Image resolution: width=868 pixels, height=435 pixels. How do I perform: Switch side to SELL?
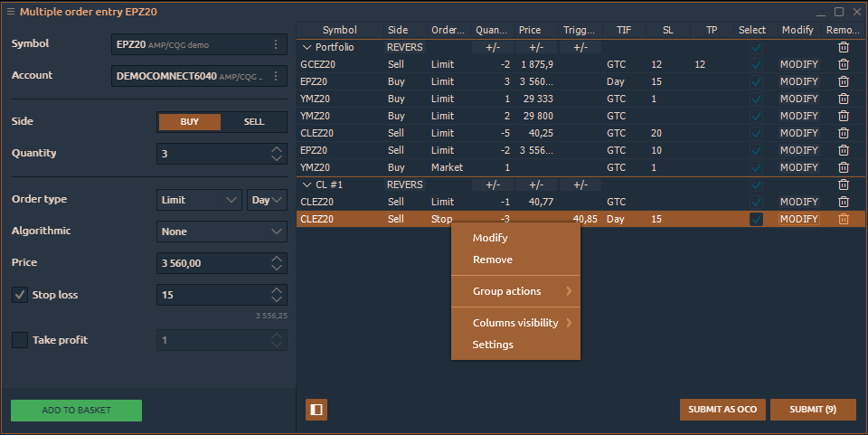click(253, 122)
